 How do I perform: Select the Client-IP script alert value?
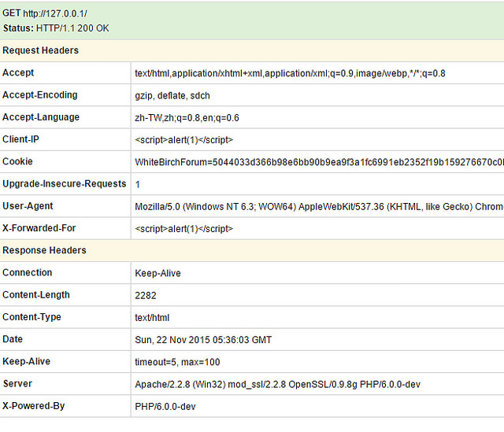(x=184, y=139)
